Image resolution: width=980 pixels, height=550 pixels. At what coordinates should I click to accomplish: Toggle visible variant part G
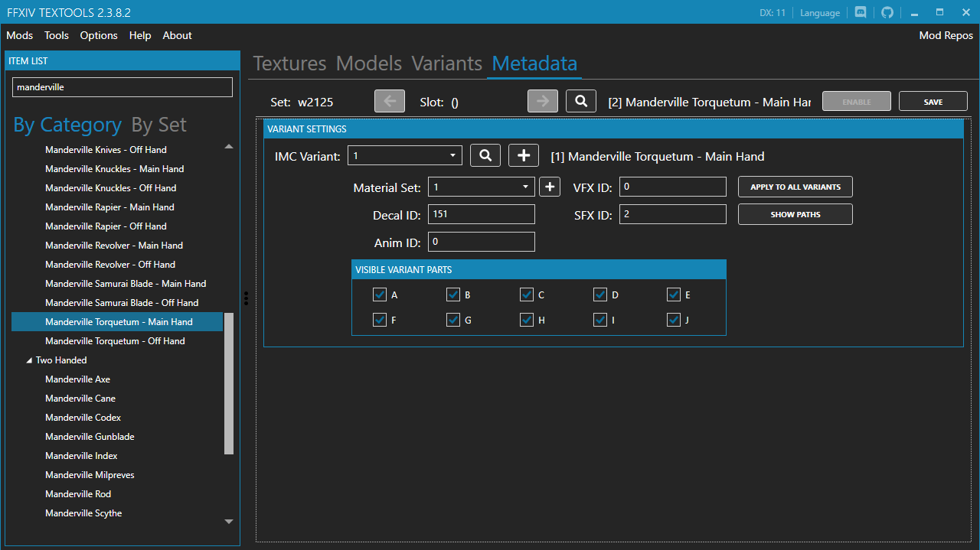point(453,320)
